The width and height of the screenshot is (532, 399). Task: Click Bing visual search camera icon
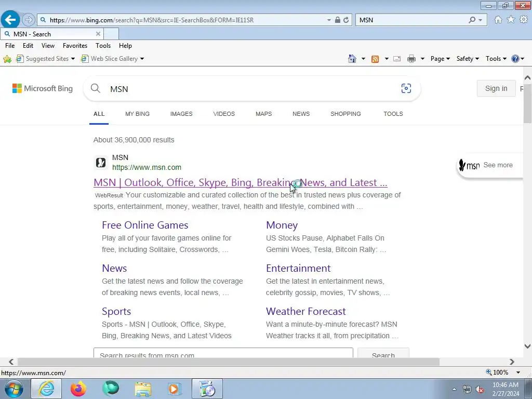tap(406, 88)
